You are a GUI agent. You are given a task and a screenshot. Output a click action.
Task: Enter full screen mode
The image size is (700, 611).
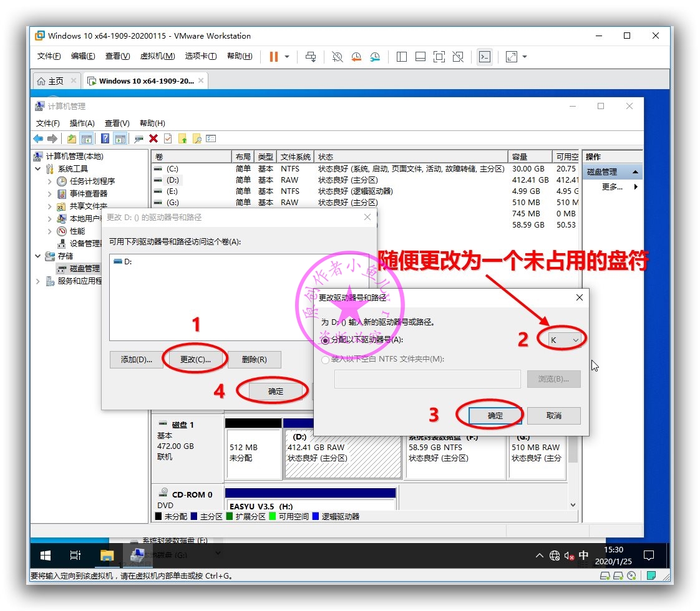[439, 57]
